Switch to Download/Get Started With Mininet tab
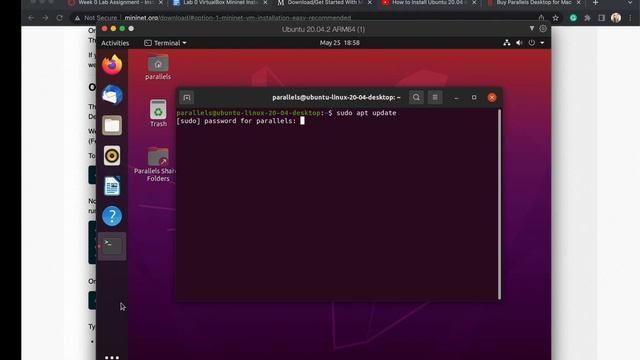Screen dimensions: 640x360 point(325,3)
